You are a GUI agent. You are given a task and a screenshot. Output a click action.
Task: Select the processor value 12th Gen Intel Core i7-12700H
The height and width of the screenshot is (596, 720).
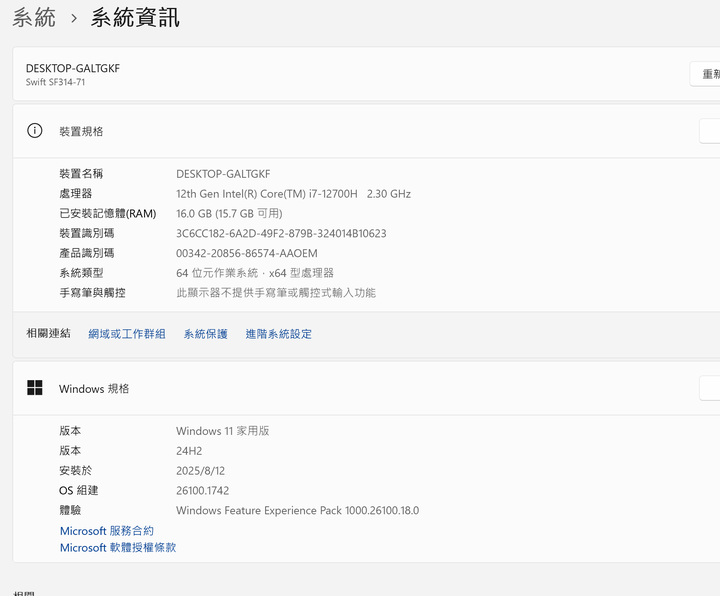[x=293, y=194]
